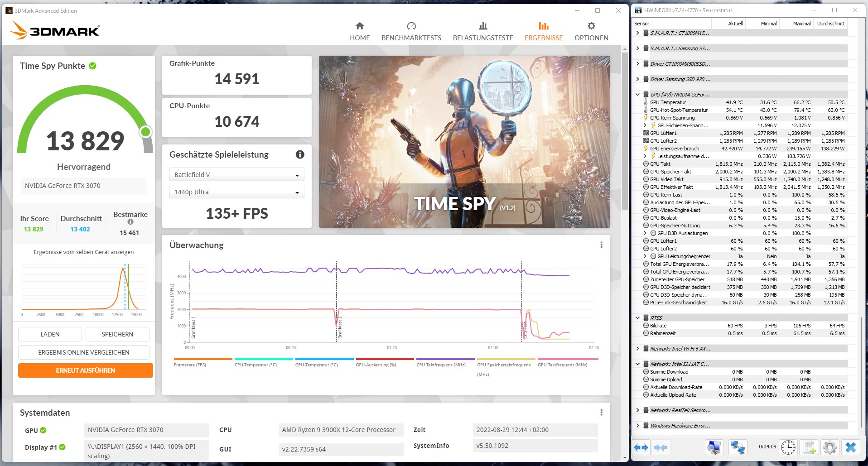
Task: Expand the Network: Intel Wi-Fi 6 AX group
Action: coord(638,349)
